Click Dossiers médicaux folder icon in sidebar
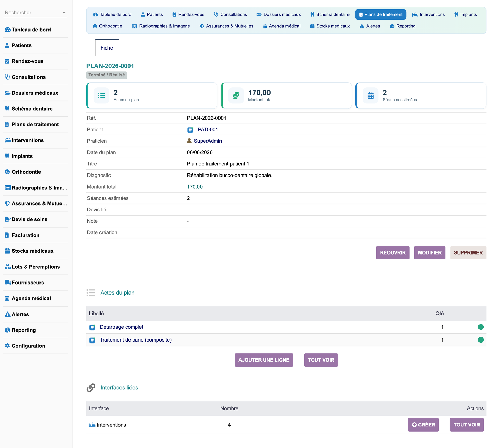 [x=7, y=93]
